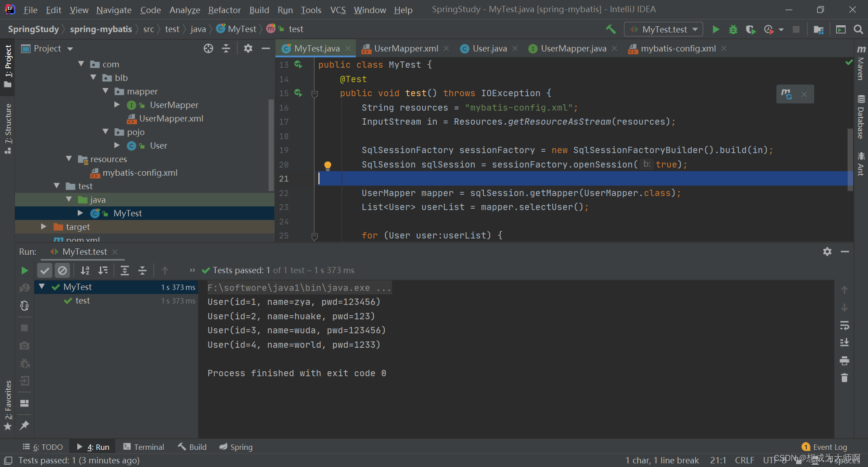Click the stop process square icon

pyautogui.click(x=24, y=328)
